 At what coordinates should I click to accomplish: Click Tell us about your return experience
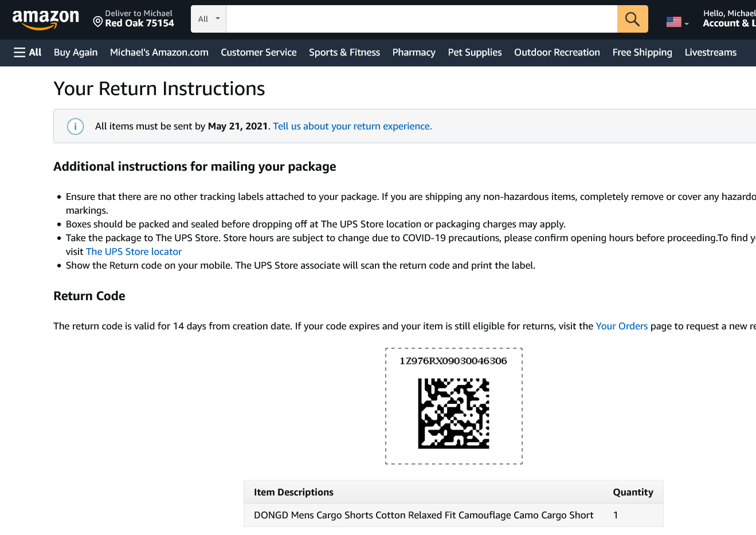click(x=352, y=127)
